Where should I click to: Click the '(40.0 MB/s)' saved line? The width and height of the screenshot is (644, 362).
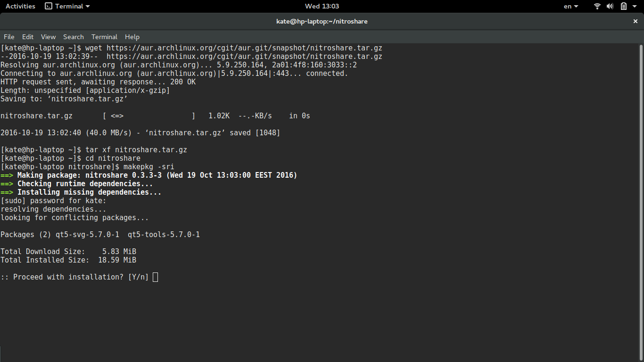tap(140, 133)
